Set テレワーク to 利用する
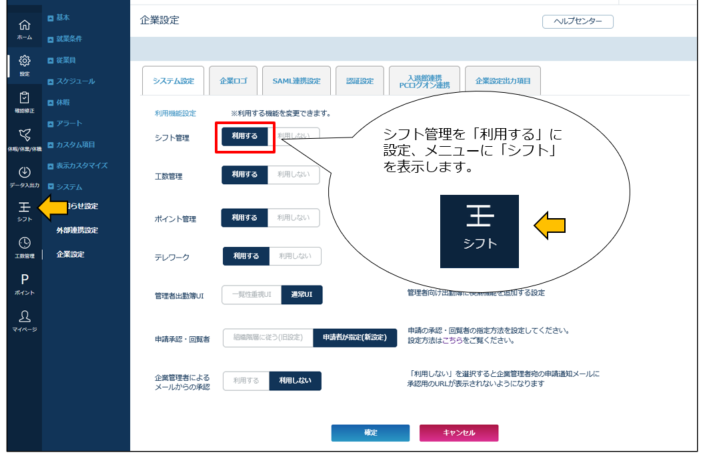Screen dimensions: 705x459 click(x=246, y=256)
